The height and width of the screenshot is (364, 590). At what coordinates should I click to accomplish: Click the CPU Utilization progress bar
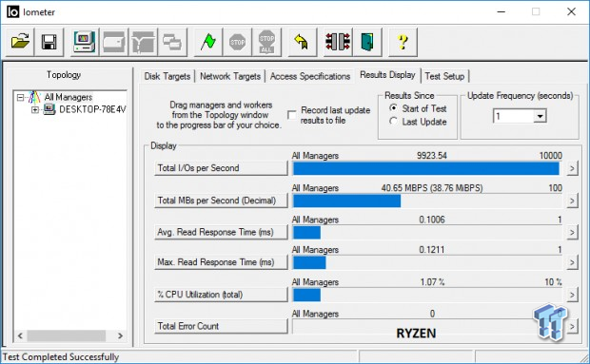(427, 296)
